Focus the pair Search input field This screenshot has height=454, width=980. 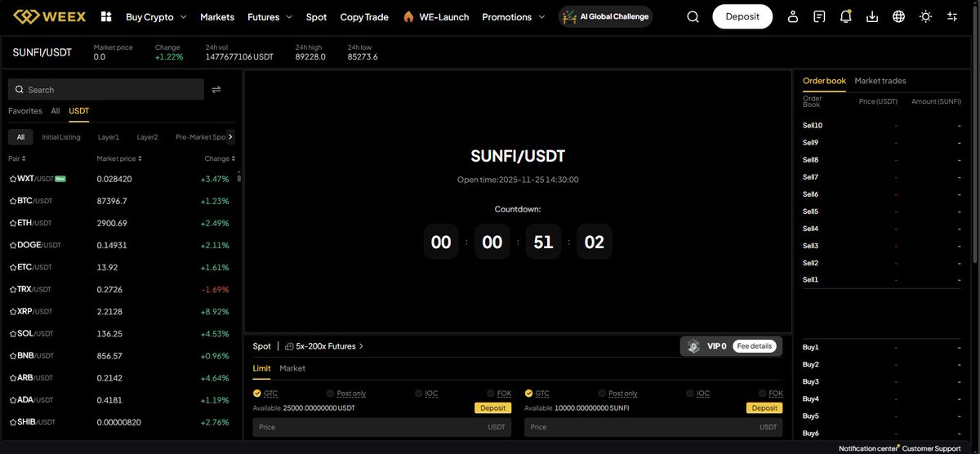click(x=106, y=90)
